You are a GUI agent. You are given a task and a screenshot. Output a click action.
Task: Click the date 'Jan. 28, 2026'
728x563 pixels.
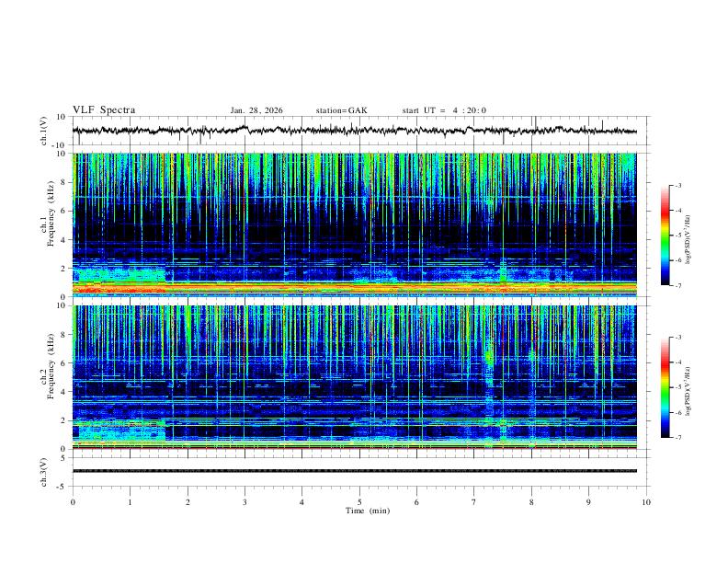pos(256,110)
